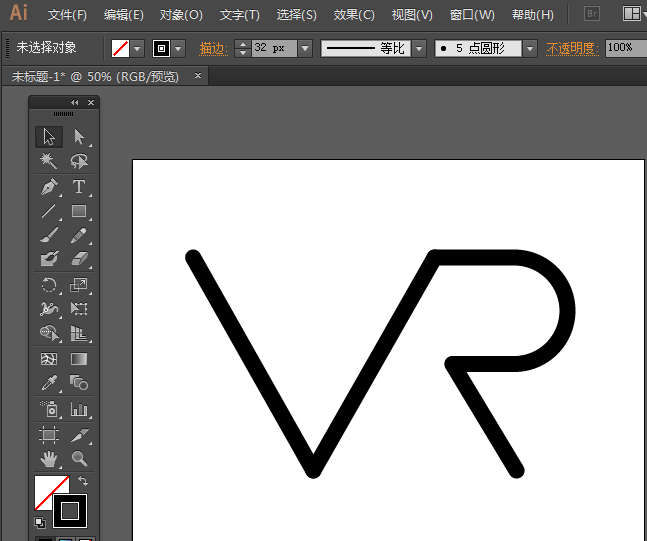Select the Type tool
The height and width of the screenshot is (541, 647).
tap(79, 187)
